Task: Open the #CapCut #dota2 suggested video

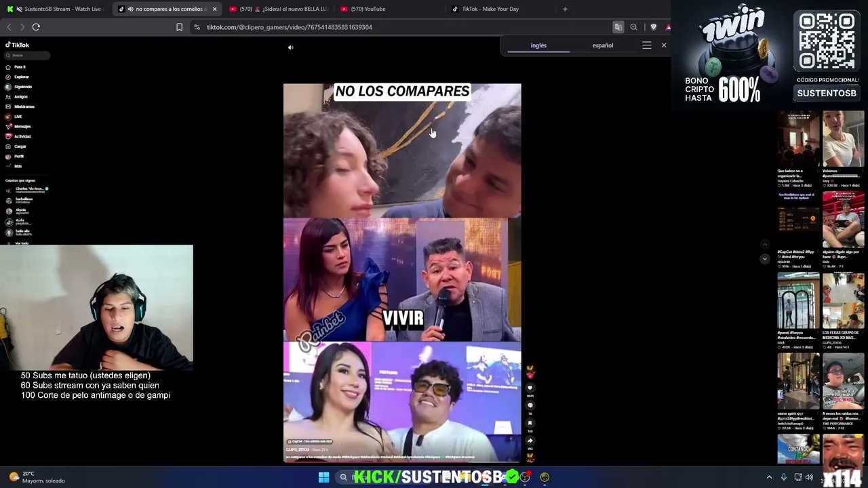Action: click(798, 220)
